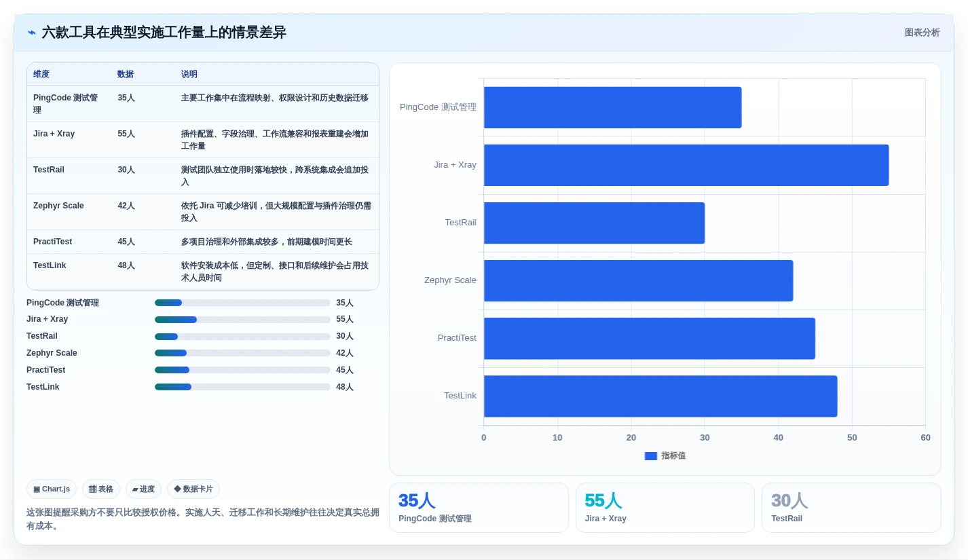
Task: Click the 多项目治理和外部集成较多 description cell
Action: tap(277, 242)
